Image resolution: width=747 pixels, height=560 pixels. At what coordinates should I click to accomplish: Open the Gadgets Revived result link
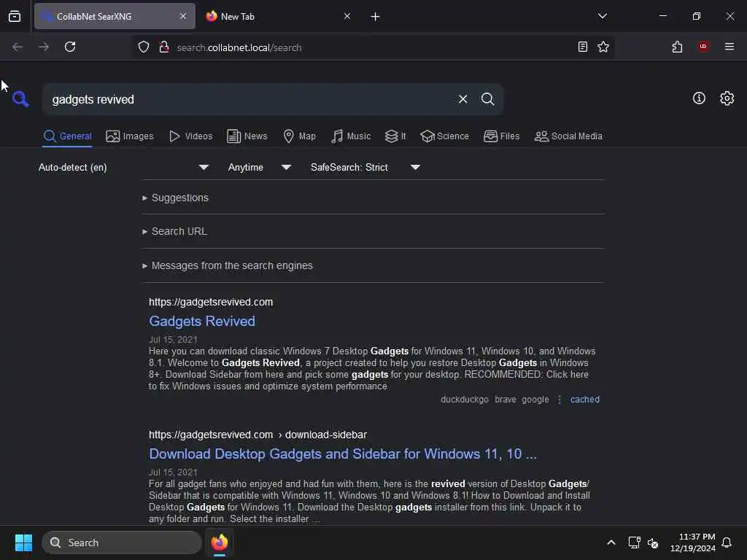(x=202, y=321)
